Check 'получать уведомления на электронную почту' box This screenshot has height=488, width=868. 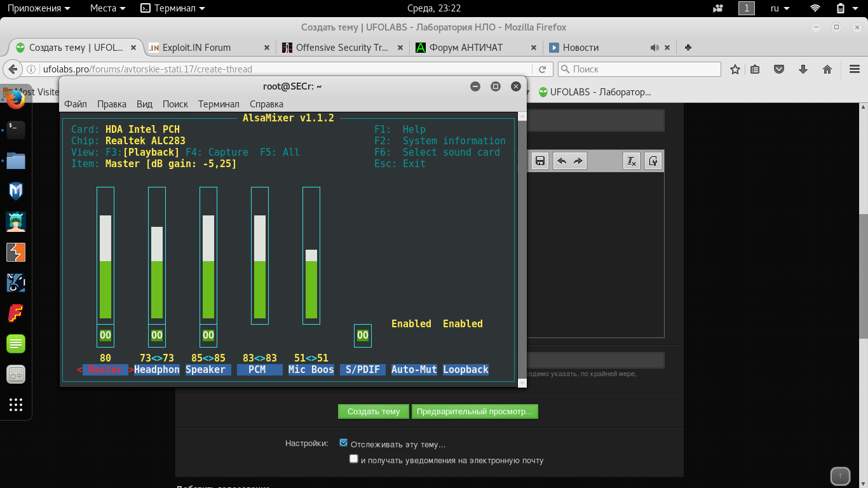point(354,459)
